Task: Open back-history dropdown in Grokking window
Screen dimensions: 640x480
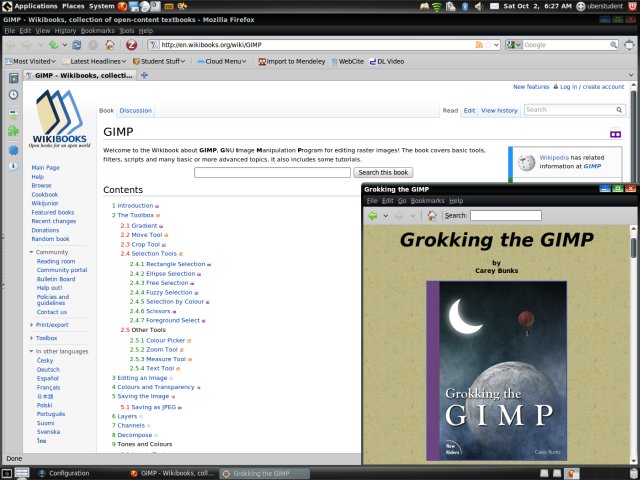Action: tap(385, 216)
